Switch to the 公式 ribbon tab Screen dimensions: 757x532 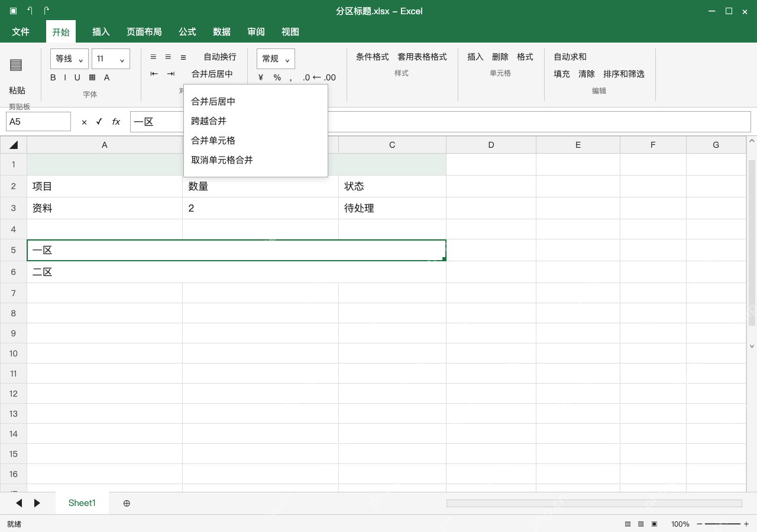187,32
